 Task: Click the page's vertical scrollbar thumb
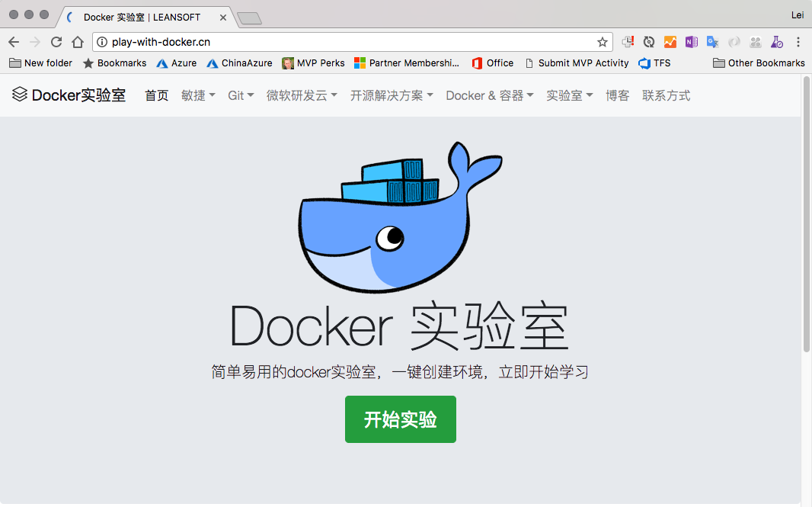(x=807, y=214)
